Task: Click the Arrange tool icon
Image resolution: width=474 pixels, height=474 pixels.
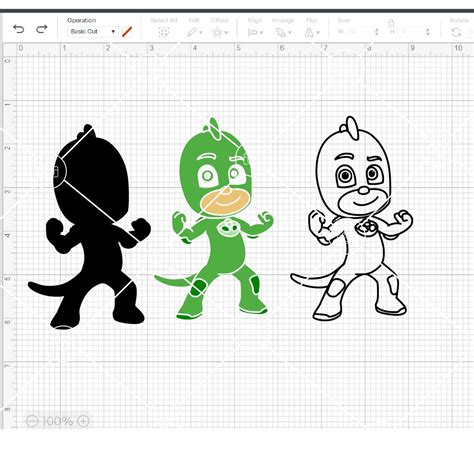Action: coord(280,32)
